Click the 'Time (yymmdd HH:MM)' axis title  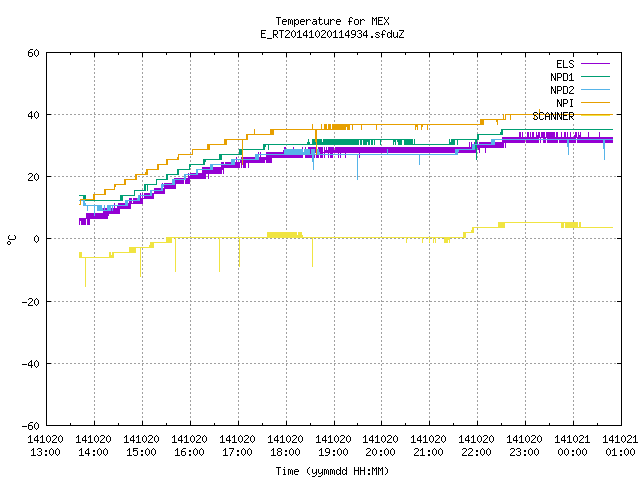[x=332, y=471]
